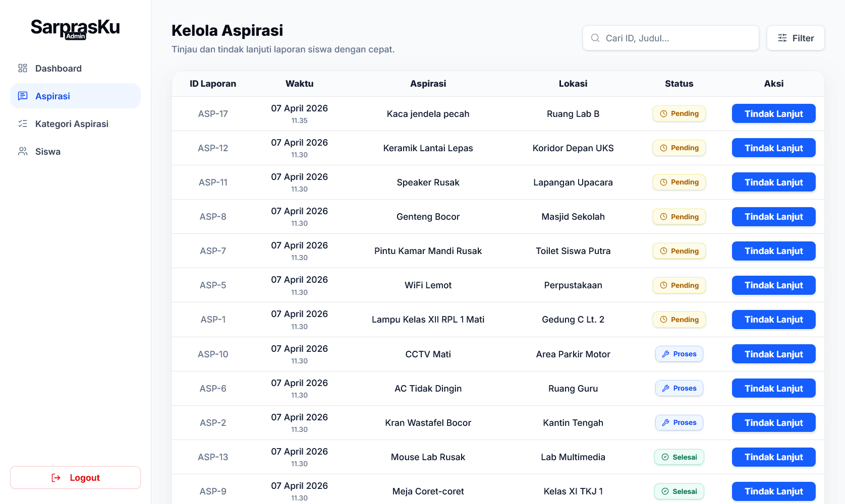Click the Siswa people icon
Screen dimensions: 845x504
[23, 151]
